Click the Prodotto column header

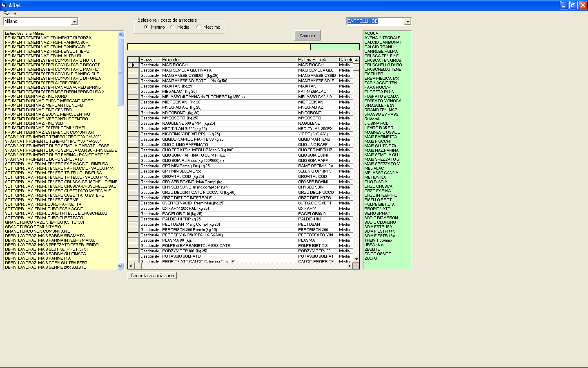pyautogui.click(x=229, y=60)
